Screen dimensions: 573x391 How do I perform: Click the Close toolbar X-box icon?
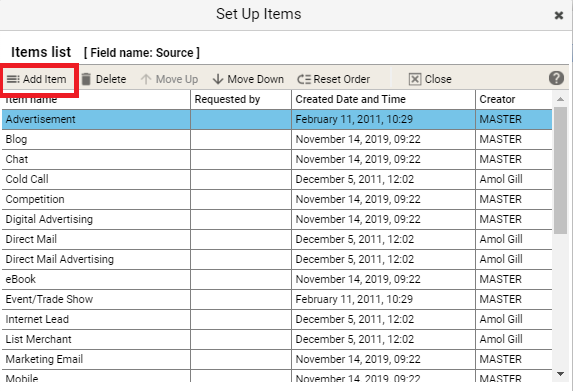[x=415, y=79]
